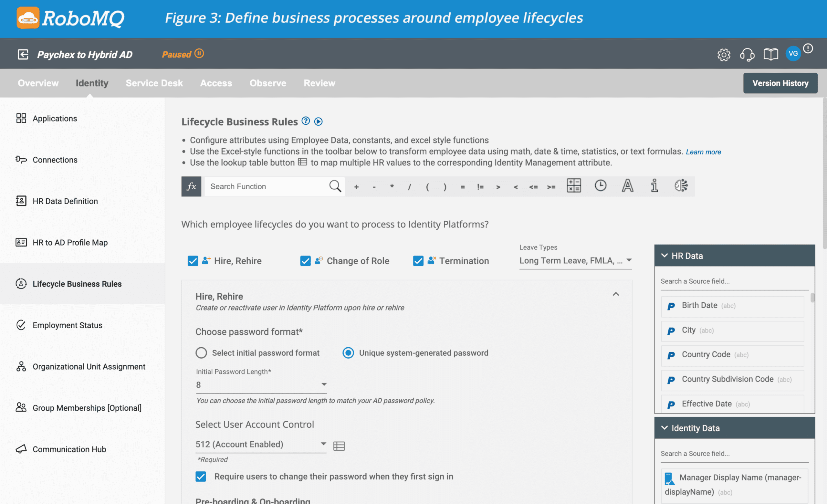Expand the Initial Password Length dropdown

tap(261, 384)
